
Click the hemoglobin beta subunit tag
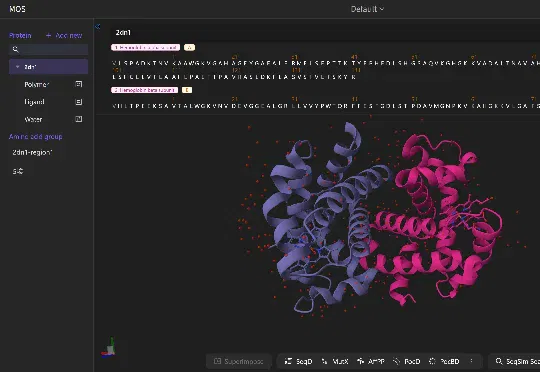[144, 90]
